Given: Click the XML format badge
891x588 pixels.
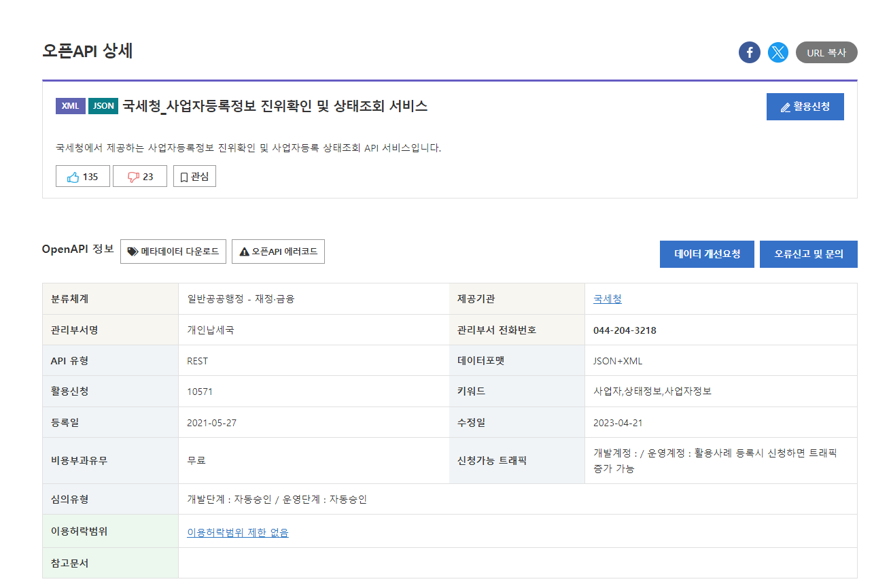Looking at the screenshot, I should point(71,106).
